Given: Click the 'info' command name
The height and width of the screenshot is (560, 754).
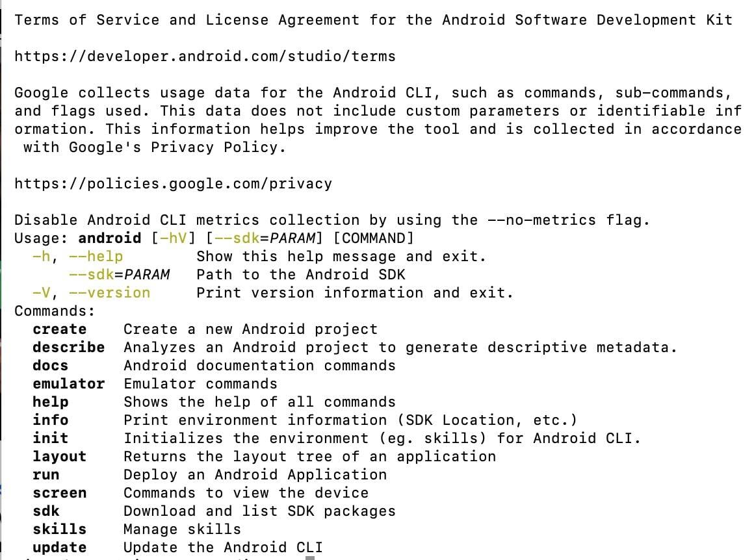Looking at the screenshot, I should click(x=50, y=420).
